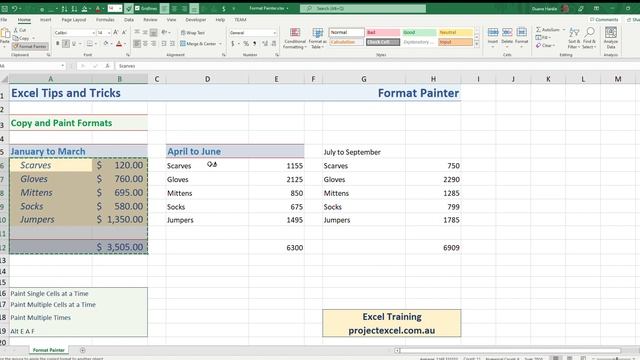Apply the Good cell style
640x360 pixels.
[x=419, y=32]
